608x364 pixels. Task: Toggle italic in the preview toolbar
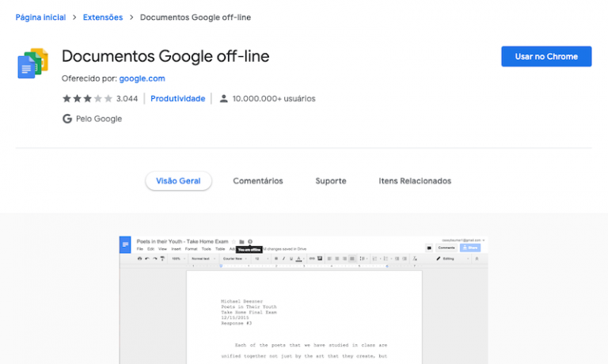[x=284, y=259]
